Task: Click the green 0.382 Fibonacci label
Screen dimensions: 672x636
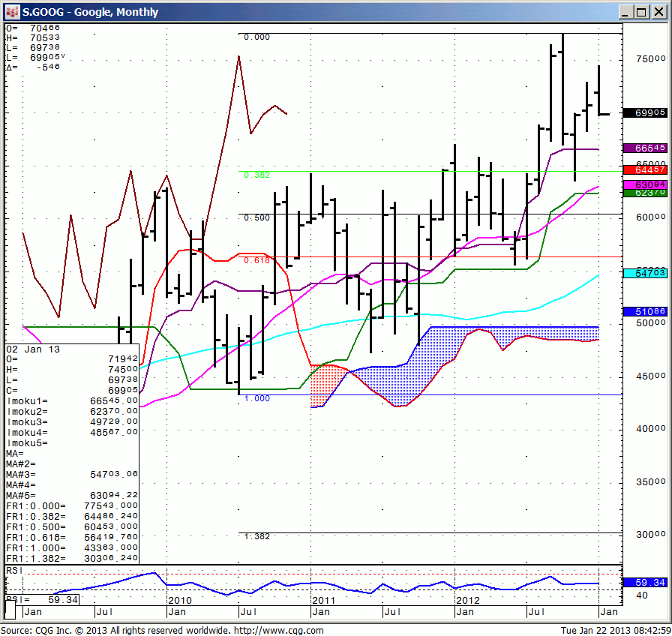Action: tap(256, 175)
